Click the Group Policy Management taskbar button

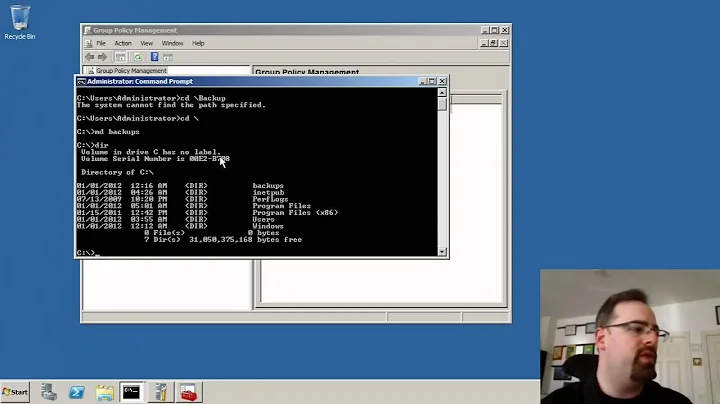[x=161, y=392]
